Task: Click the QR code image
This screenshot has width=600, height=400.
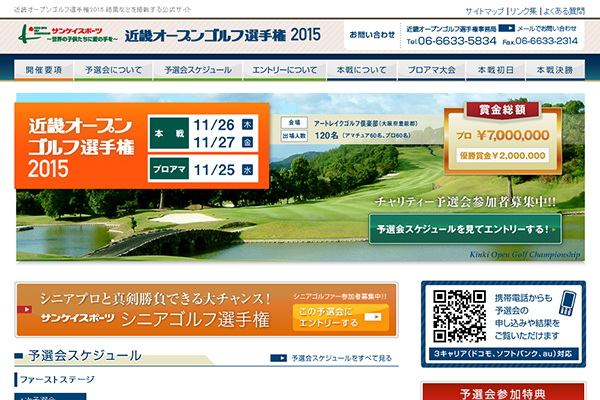Action: 460,316
